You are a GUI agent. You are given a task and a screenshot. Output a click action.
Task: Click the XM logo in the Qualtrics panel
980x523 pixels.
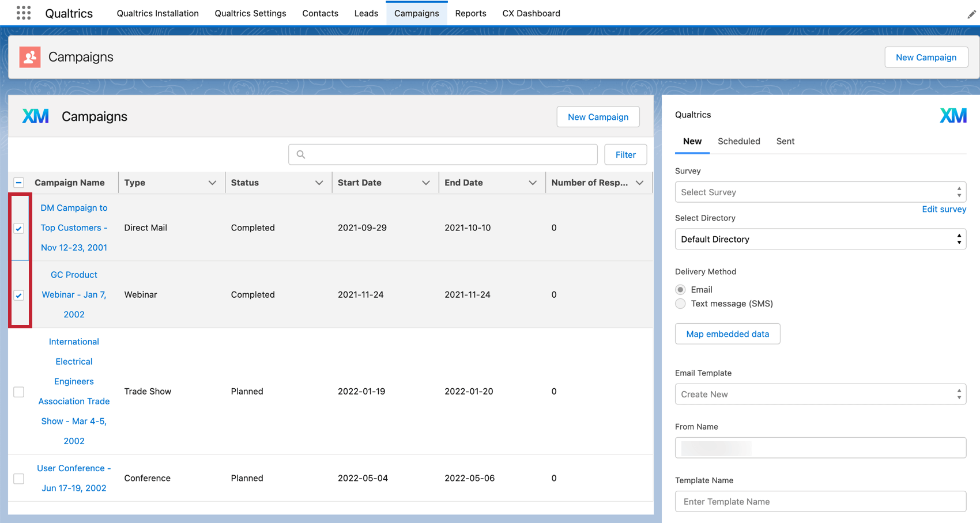pos(953,115)
